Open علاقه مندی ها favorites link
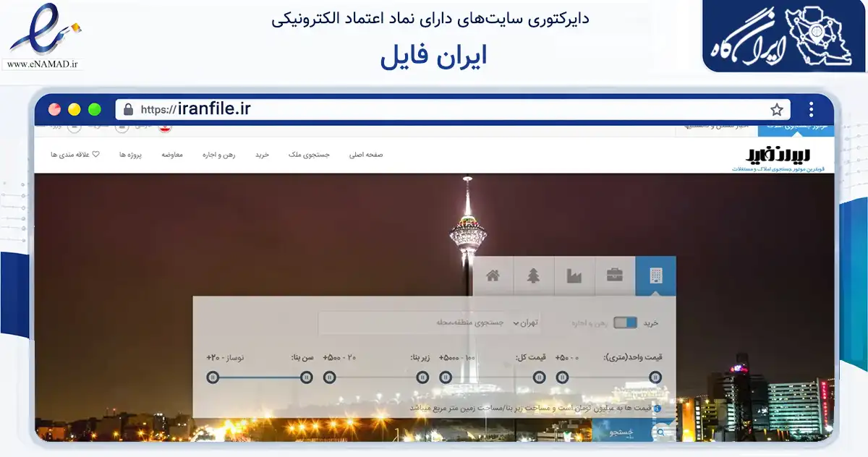This screenshot has height=457, width=868. (75, 155)
